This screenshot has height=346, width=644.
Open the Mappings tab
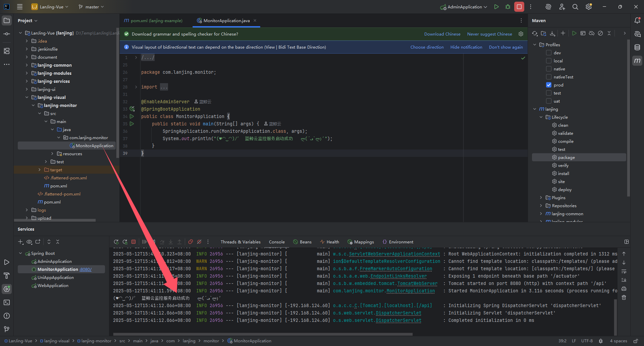click(361, 242)
